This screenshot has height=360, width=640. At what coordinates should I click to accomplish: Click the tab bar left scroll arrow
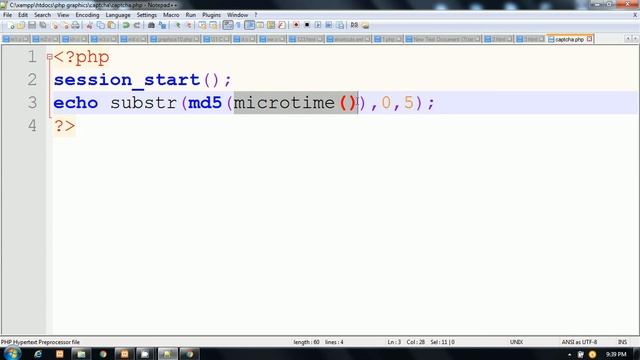point(628,39)
